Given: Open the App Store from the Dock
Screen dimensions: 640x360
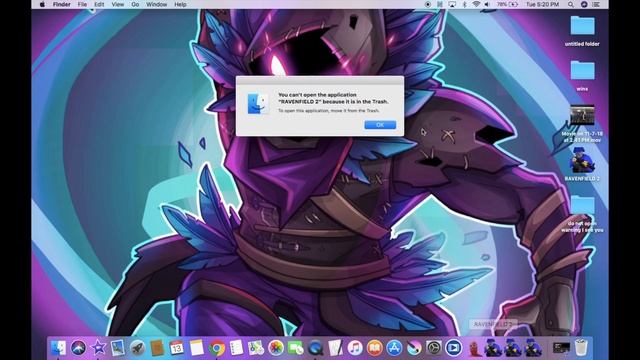Looking at the screenshot, I should 394,348.
